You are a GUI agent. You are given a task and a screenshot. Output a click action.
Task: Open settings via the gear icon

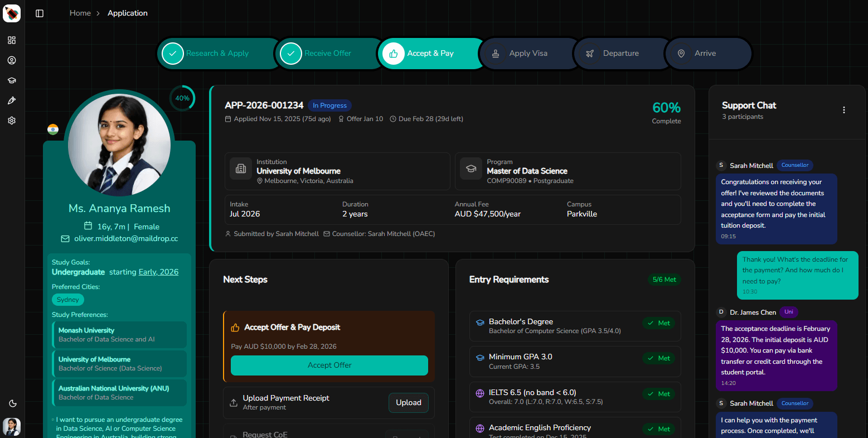[12, 121]
